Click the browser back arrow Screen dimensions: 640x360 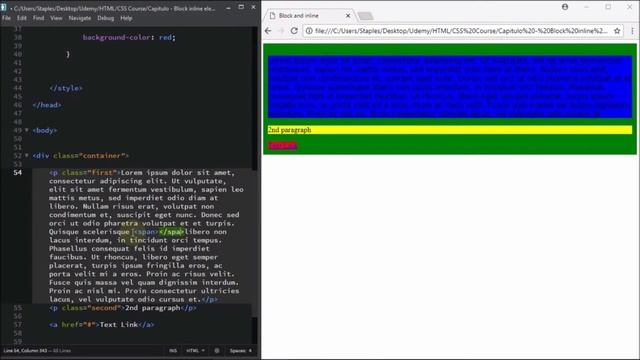[x=268, y=31]
